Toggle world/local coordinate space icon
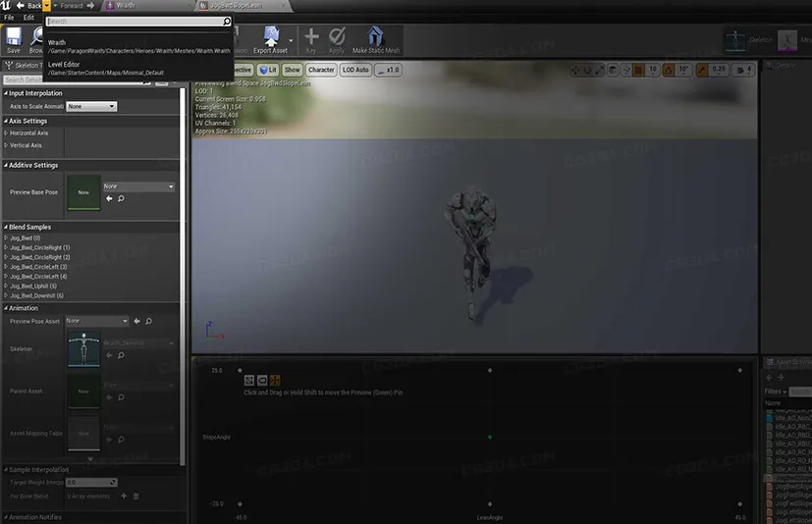The width and height of the screenshot is (812, 524). 613,70
